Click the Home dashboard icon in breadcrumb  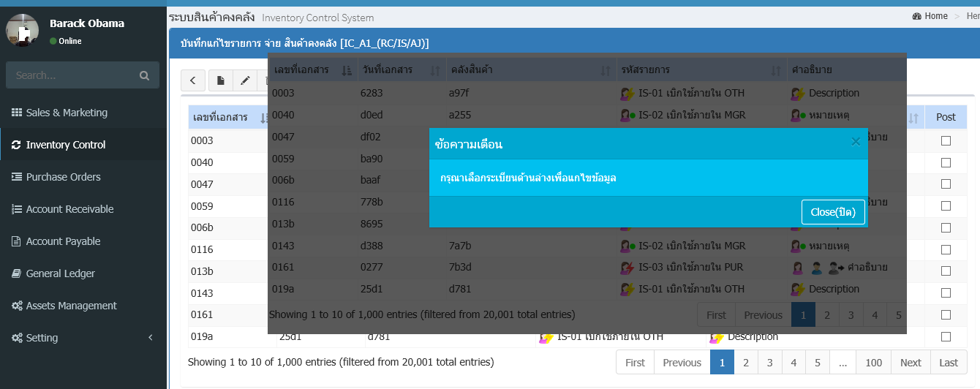[917, 16]
